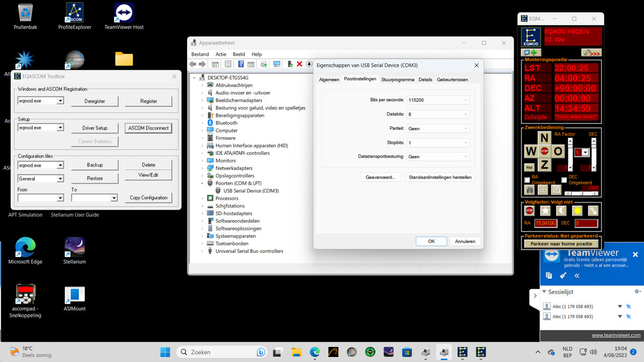Click the Geavanceerd... button

[381, 177]
